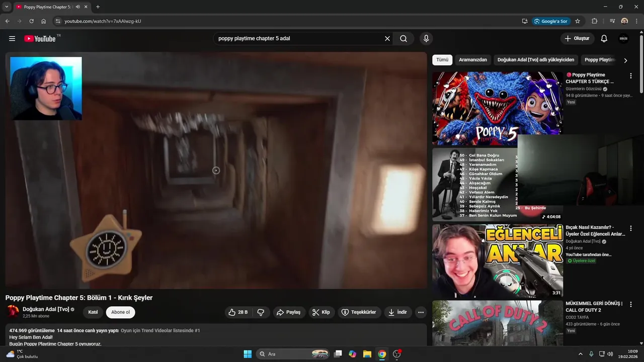Viewport: 644px width, 362px height.
Task: Open options for Poppy Playtime Chapter 5 Türkçe video
Action: click(x=631, y=76)
